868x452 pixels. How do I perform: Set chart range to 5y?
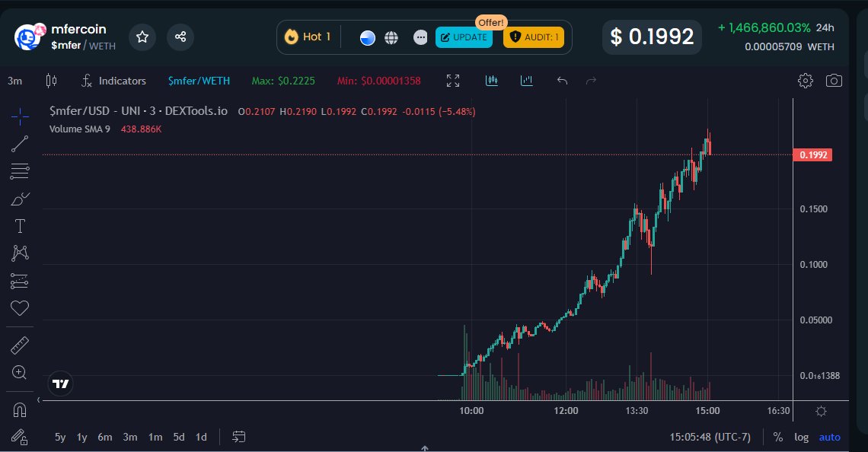(60, 437)
